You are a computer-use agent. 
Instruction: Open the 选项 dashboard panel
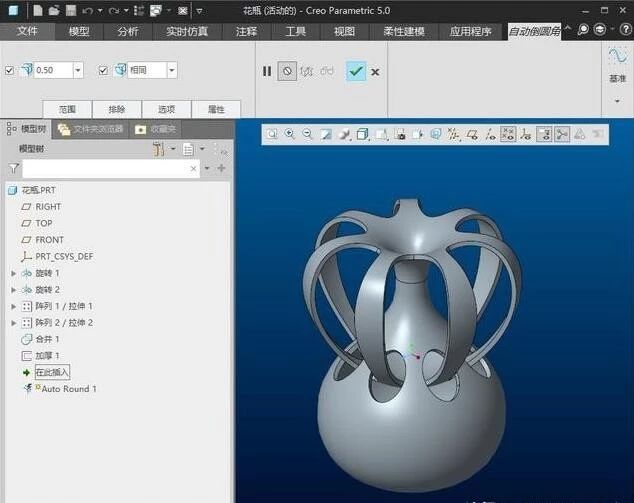(159, 109)
